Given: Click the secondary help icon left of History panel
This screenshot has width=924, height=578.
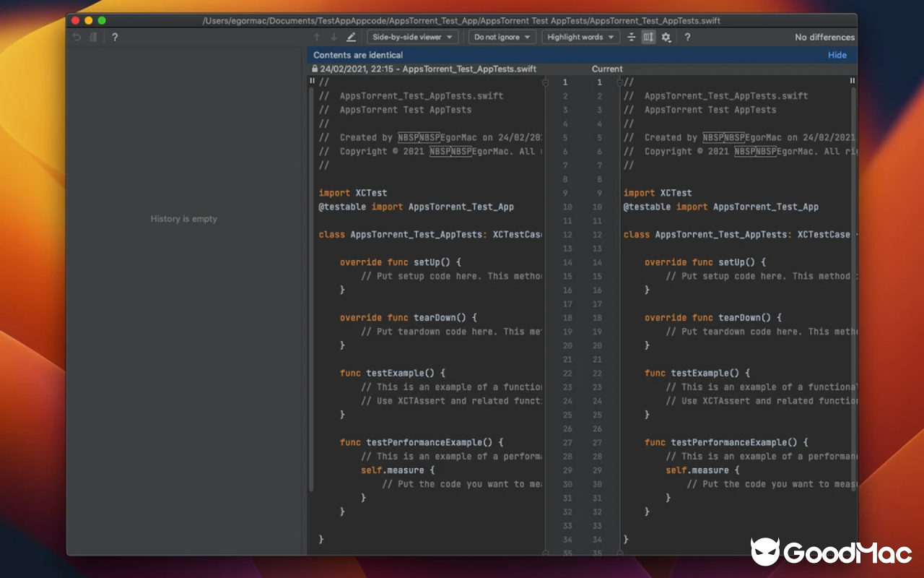Looking at the screenshot, I should (x=115, y=36).
